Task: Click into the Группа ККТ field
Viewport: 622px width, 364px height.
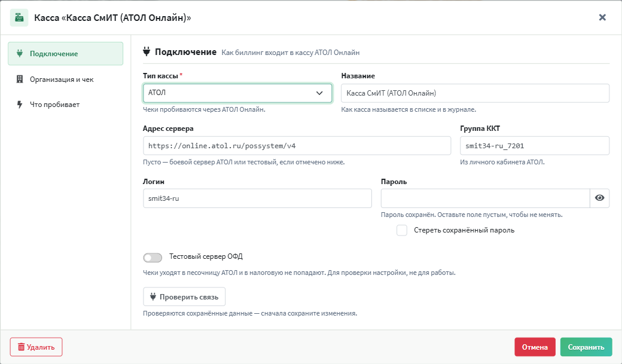Action: pos(534,145)
